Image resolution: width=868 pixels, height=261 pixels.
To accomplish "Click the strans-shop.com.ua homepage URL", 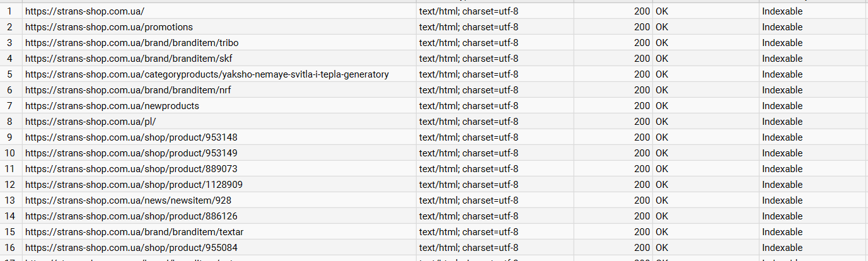I will pyautogui.click(x=85, y=11).
